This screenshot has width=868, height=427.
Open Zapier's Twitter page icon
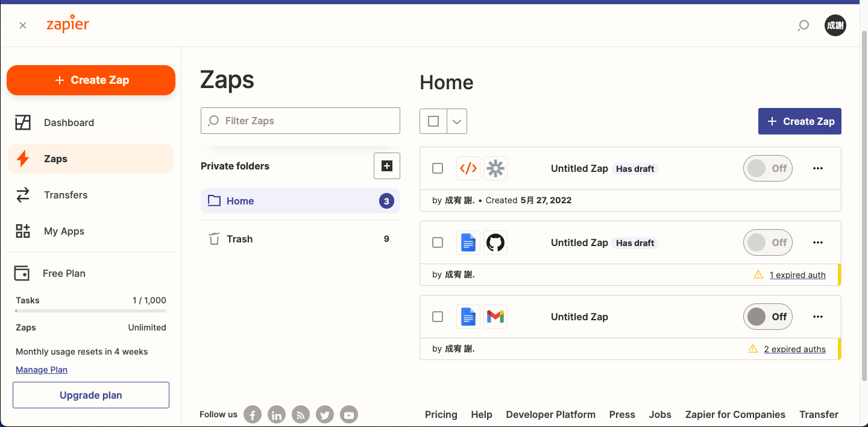point(325,414)
